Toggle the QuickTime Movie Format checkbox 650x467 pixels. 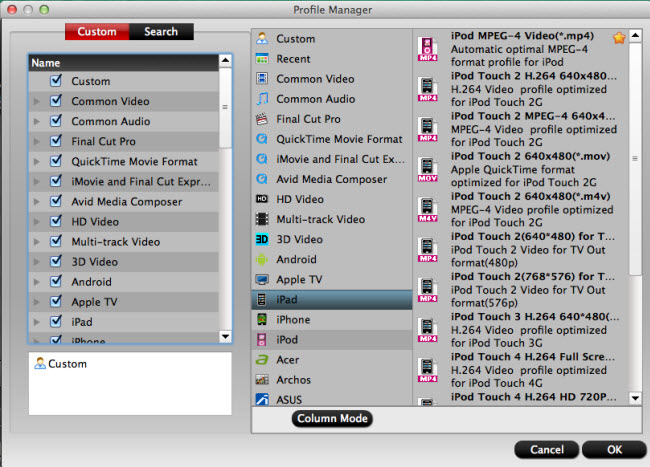[x=56, y=161]
